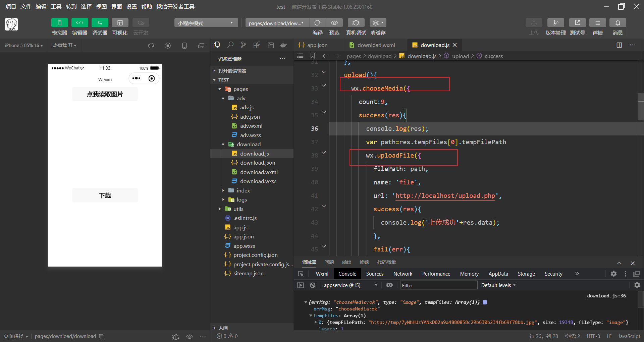
Task: Click the explorer more options (···) icon
Action: click(x=283, y=59)
